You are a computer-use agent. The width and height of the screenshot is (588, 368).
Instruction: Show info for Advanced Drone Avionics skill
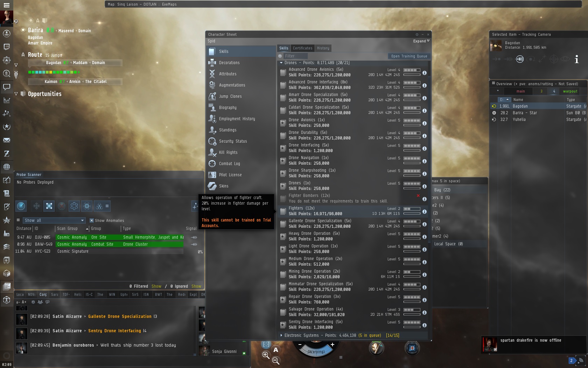tap(424, 73)
